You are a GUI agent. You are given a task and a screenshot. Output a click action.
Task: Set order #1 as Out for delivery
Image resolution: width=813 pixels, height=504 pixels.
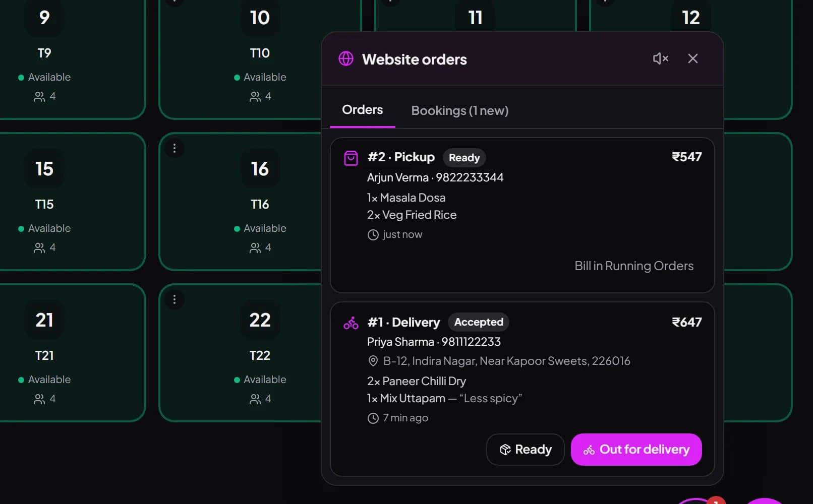coord(636,449)
